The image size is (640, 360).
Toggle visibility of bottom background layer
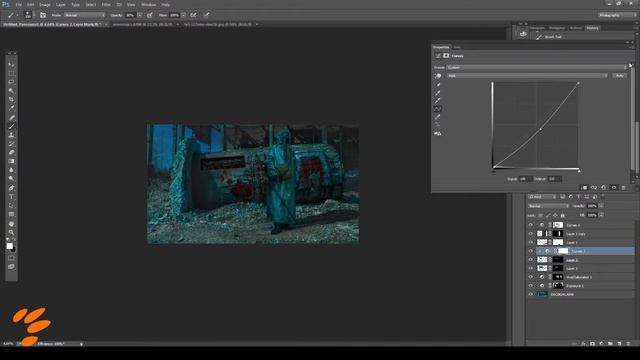point(531,294)
